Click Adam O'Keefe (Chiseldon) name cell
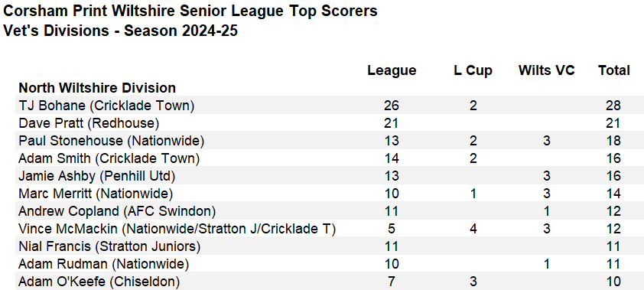 point(99,282)
